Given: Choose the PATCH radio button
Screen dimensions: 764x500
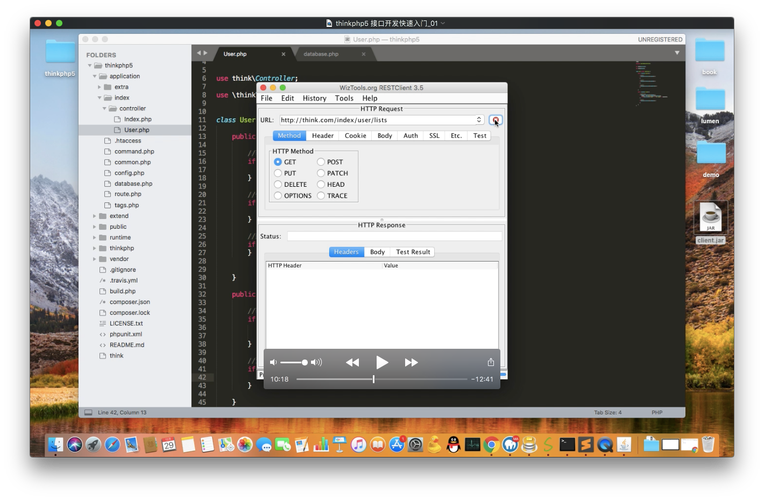Looking at the screenshot, I should (321, 173).
